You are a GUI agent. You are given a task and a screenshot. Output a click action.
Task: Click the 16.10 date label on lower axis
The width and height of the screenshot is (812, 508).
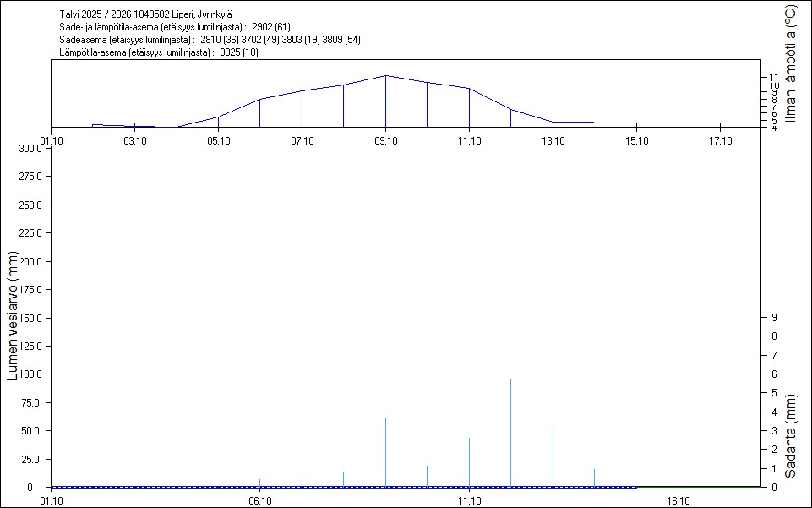pyautogui.click(x=678, y=500)
